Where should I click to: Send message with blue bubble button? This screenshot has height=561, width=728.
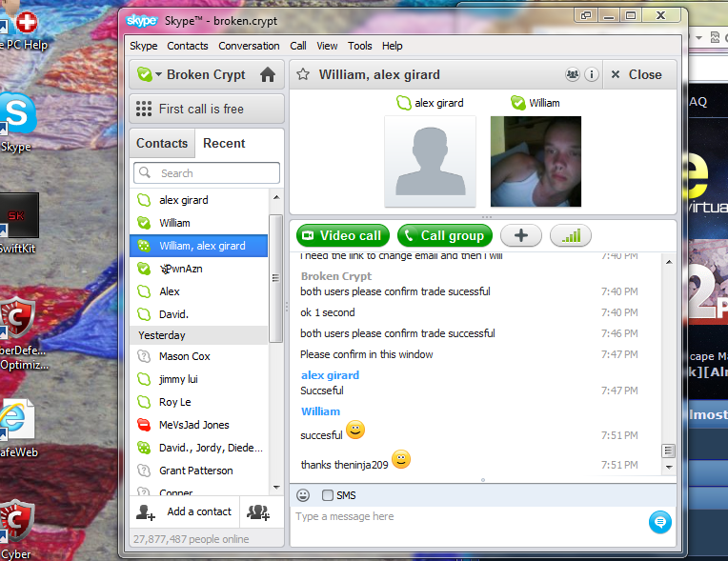pos(659,522)
